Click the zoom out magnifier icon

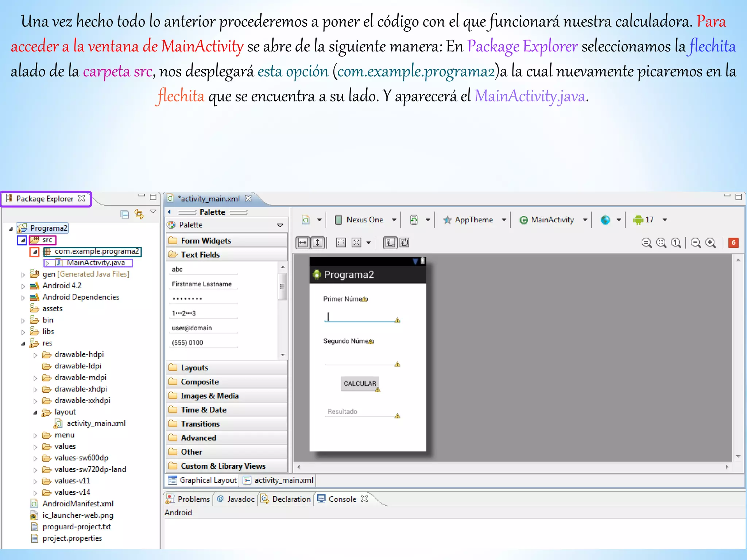696,243
